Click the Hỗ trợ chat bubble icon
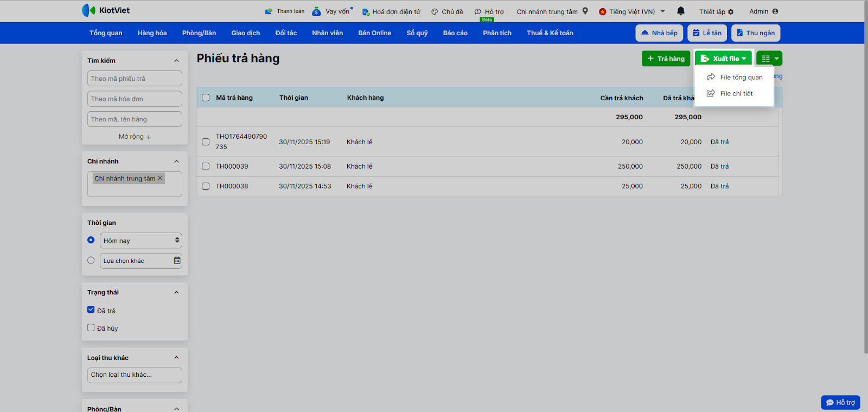 click(x=478, y=11)
